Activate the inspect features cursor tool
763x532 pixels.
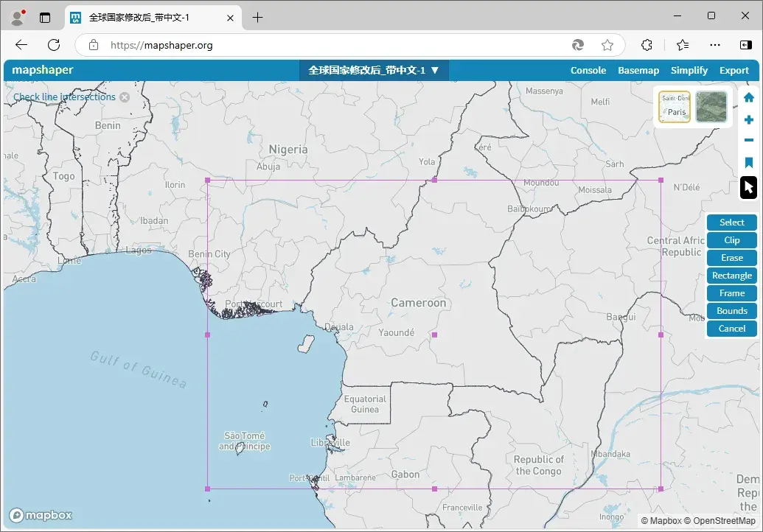pos(748,188)
